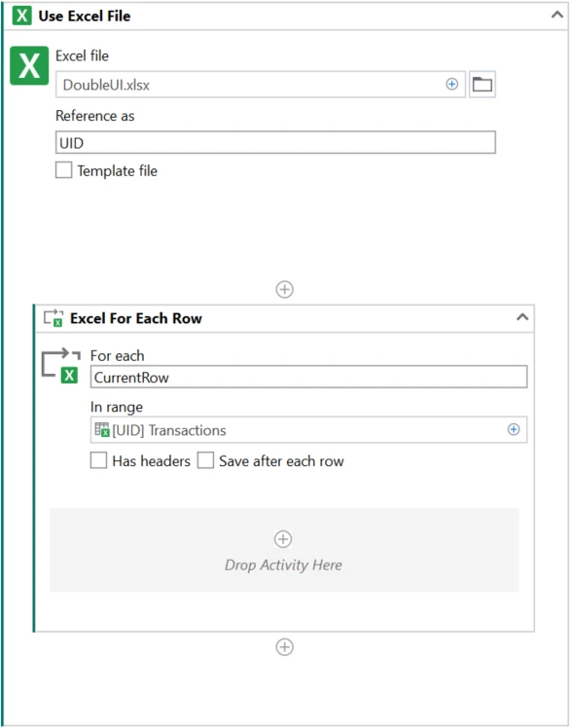Viewport: 570px width, 728px height.
Task: Collapse the Use Excel File activity
Action: (x=557, y=15)
